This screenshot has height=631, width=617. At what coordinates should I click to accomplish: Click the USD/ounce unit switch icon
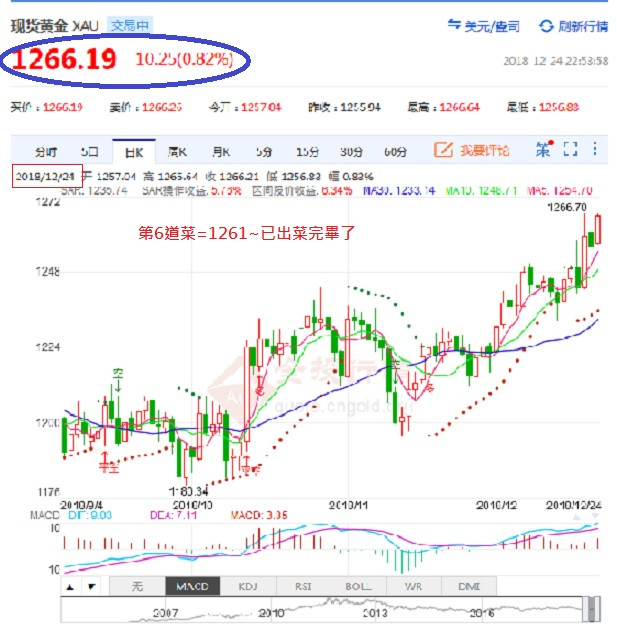454,25
